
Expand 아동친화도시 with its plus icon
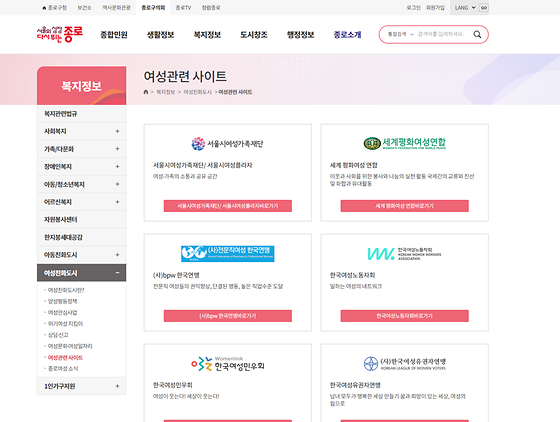click(x=117, y=255)
